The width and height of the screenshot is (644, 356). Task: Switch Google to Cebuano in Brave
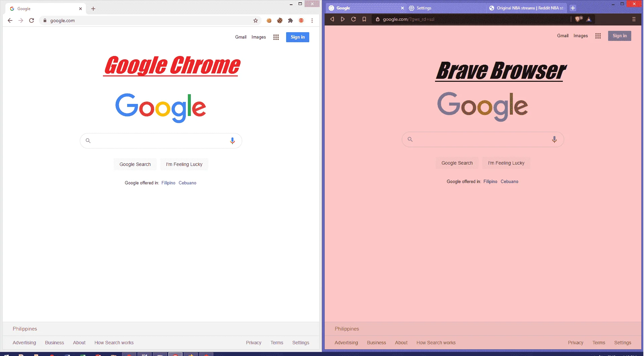(x=509, y=182)
